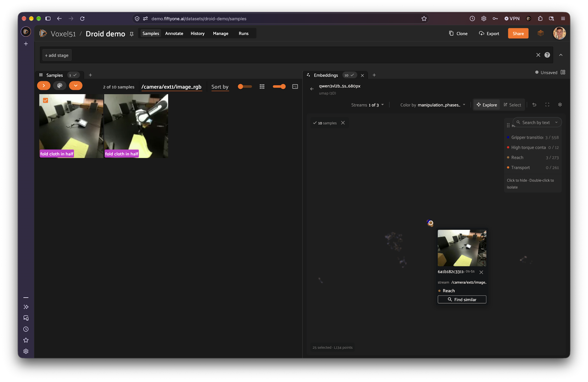Click the Export button

489,33
